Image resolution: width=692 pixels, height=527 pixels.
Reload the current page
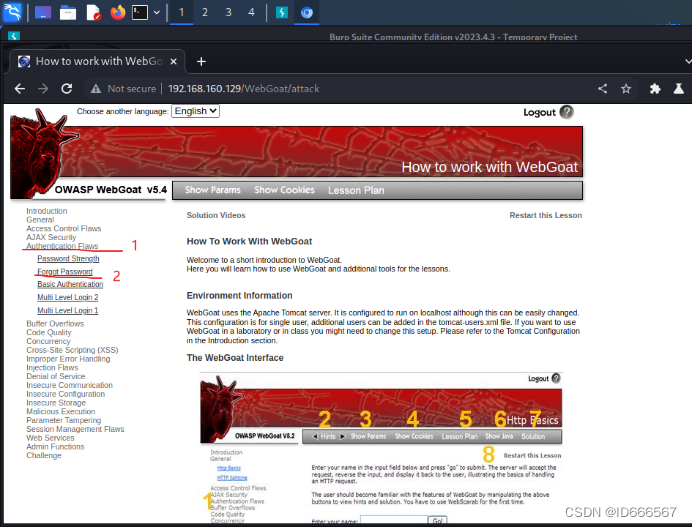[x=67, y=89]
